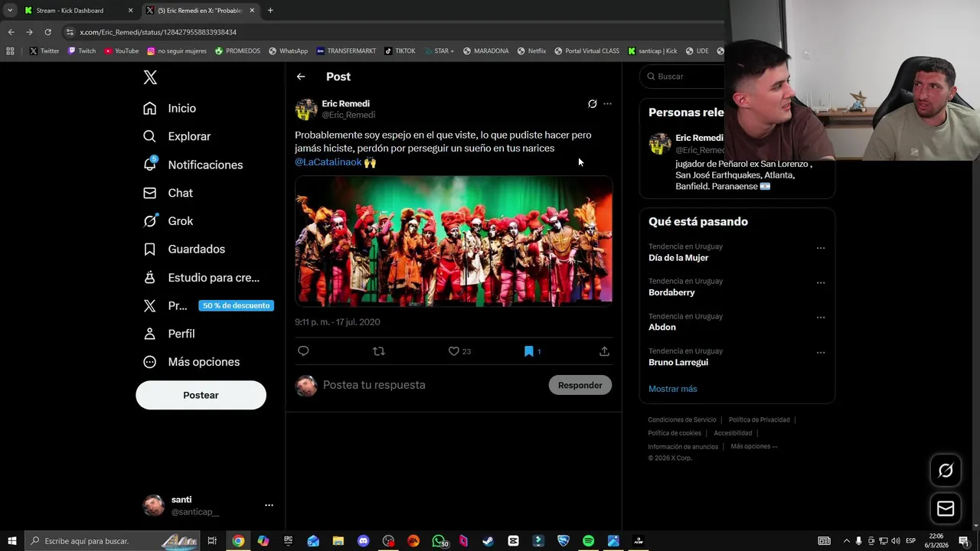Click the X logo in the sidebar
The image size is (980, 551).
coord(150,77)
